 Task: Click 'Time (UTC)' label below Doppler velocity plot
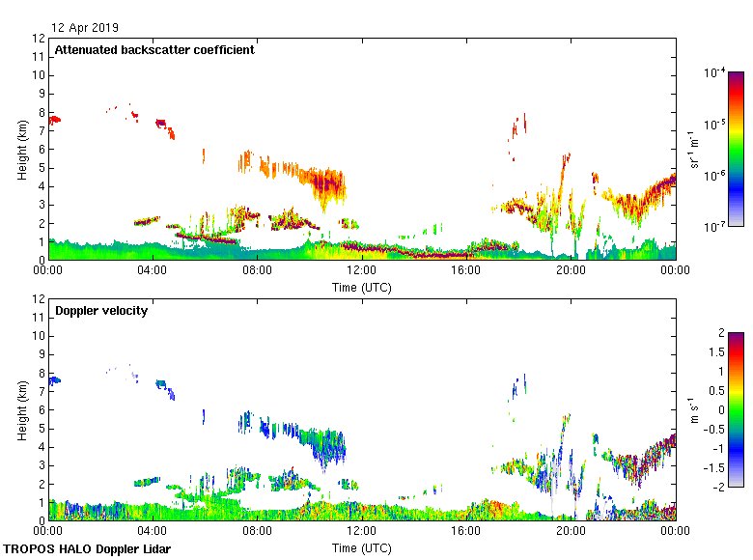point(362,547)
